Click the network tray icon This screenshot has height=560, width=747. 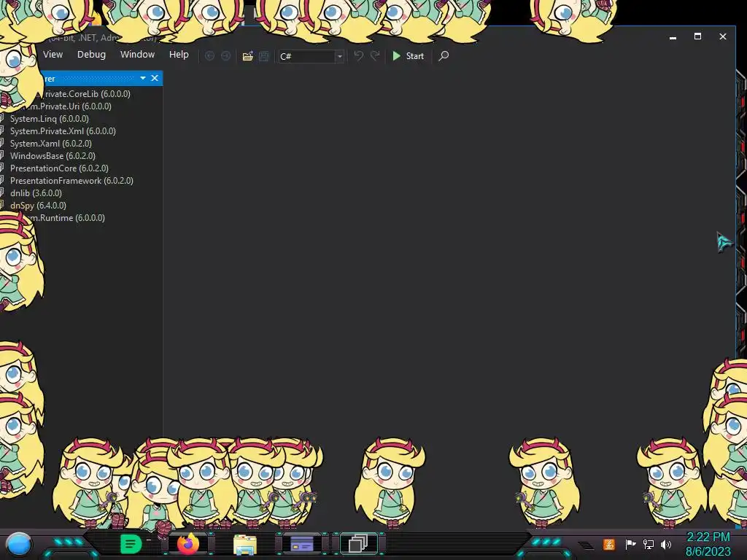pyautogui.click(x=649, y=544)
